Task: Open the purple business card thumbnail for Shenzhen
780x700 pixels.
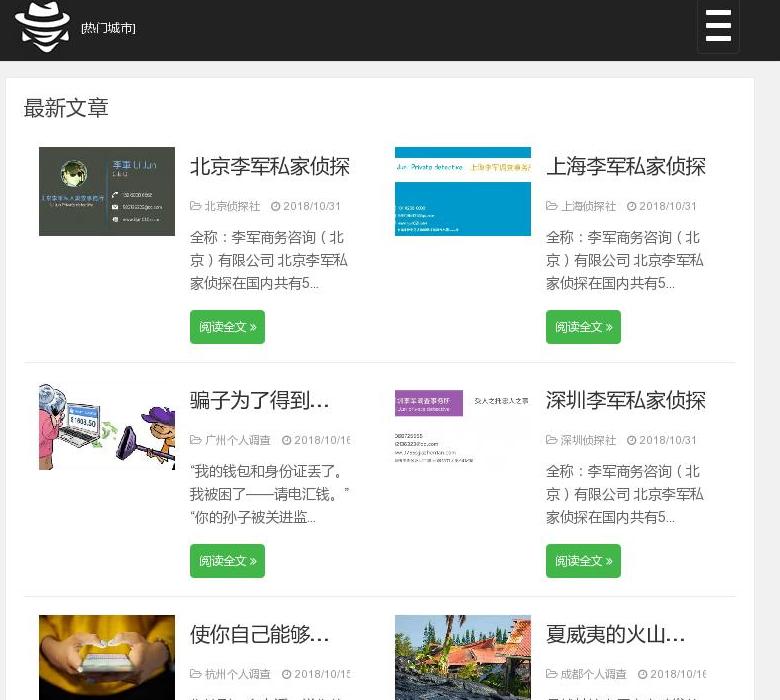Action: (463, 426)
